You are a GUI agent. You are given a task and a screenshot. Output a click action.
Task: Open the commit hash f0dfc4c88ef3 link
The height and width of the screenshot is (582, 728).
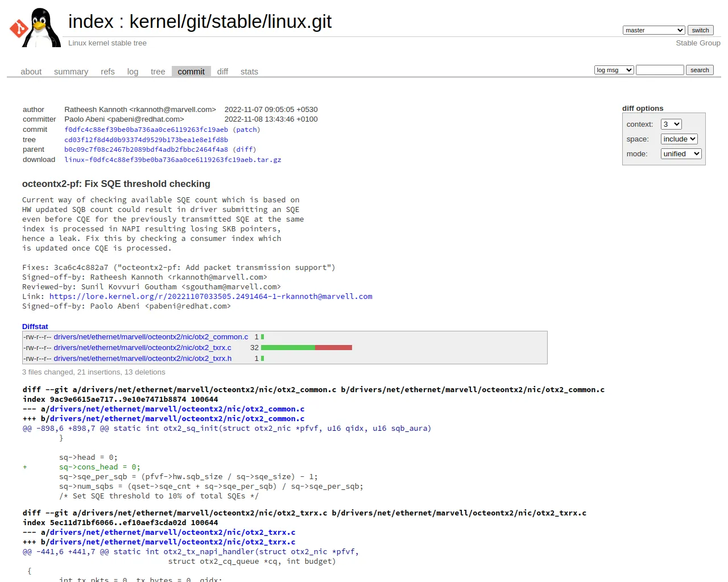pyautogui.click(x=146, y=130)
